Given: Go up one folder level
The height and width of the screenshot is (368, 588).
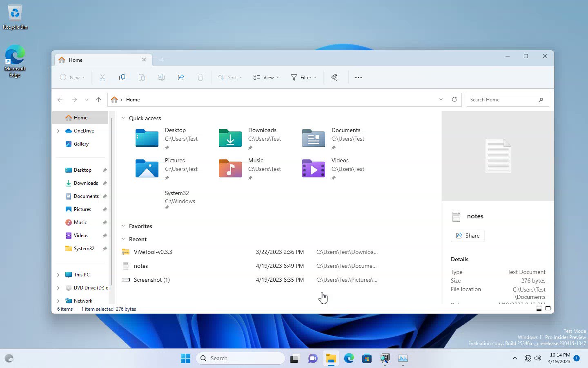Looking at the screenshot, I should click(98, 99).
